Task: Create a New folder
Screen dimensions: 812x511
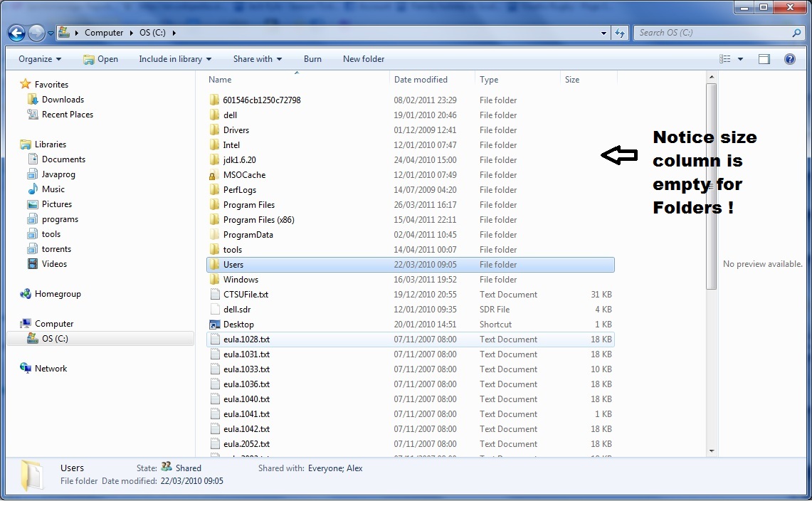Action: pos(363,59)
